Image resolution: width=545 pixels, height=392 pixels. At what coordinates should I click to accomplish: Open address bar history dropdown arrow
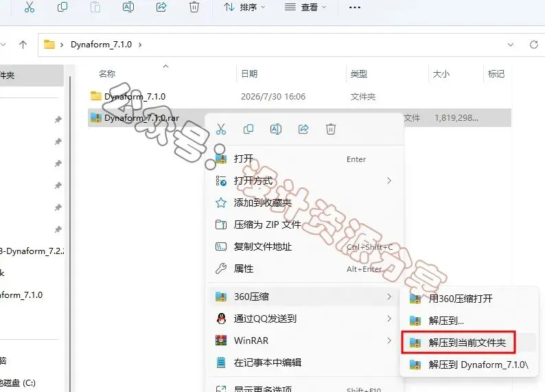tap(511, 45)
